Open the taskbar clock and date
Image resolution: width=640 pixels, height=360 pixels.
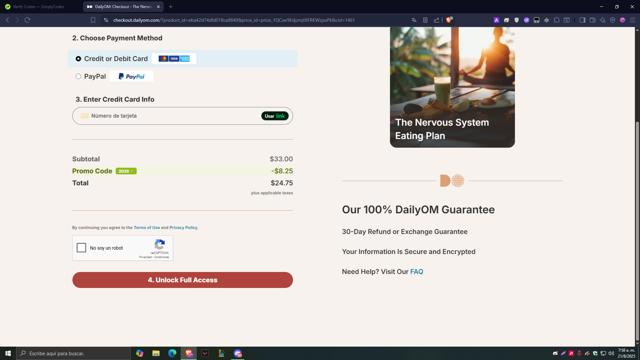click(x=626, y=353)
